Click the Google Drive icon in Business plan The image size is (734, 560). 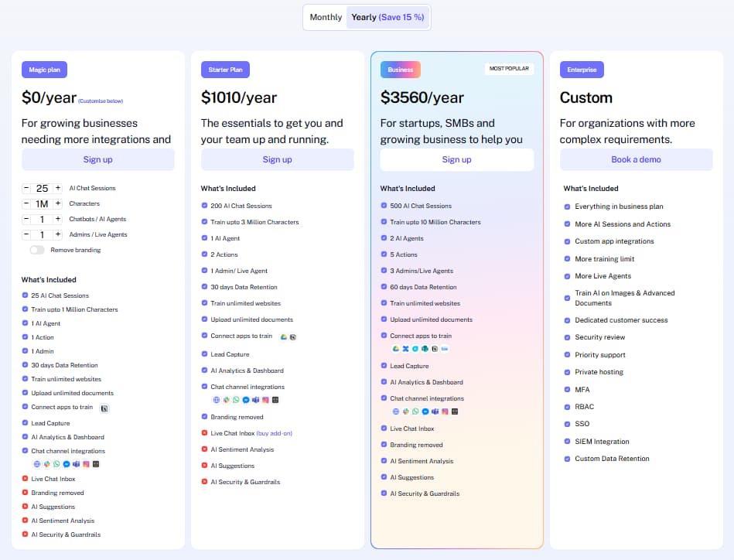point(396,349)
